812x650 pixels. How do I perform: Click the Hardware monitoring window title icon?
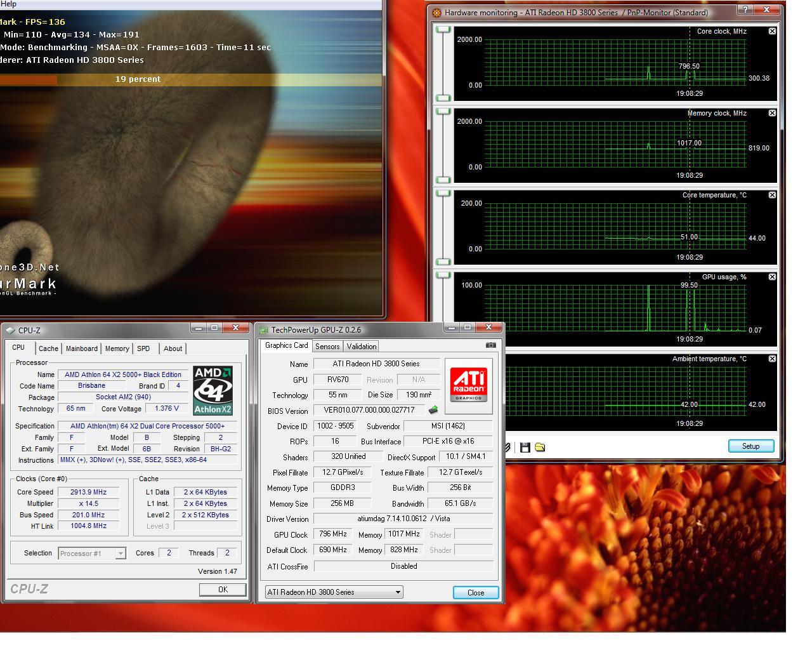coord(436,12)
